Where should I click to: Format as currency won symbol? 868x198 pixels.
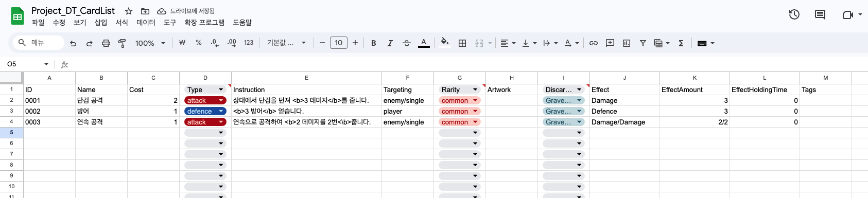tap(182, 43)
